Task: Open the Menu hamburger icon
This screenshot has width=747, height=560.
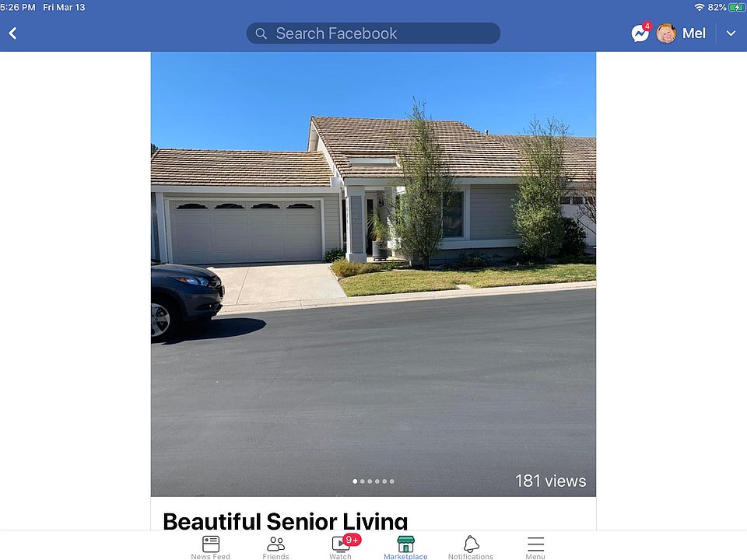Action: click(x=535, y=544)
